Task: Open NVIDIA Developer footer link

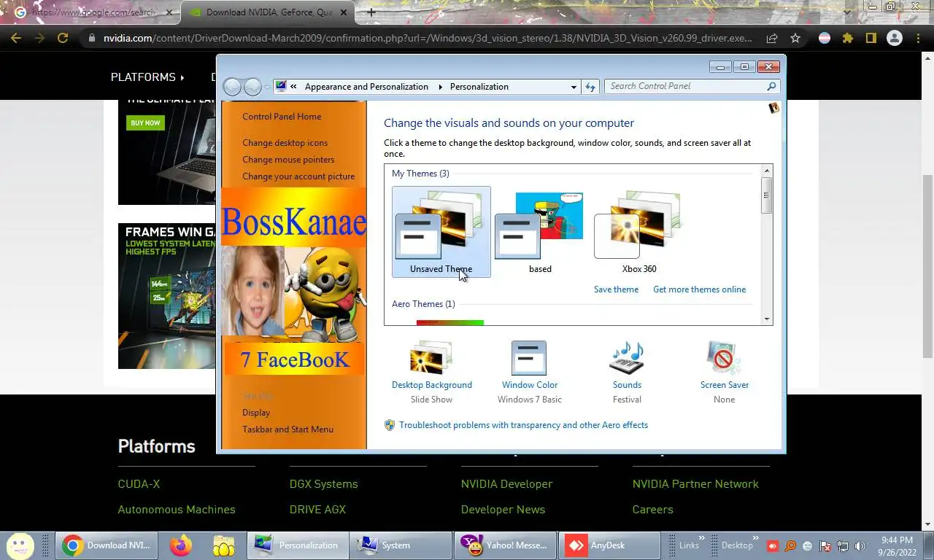Action: point(506,484)
